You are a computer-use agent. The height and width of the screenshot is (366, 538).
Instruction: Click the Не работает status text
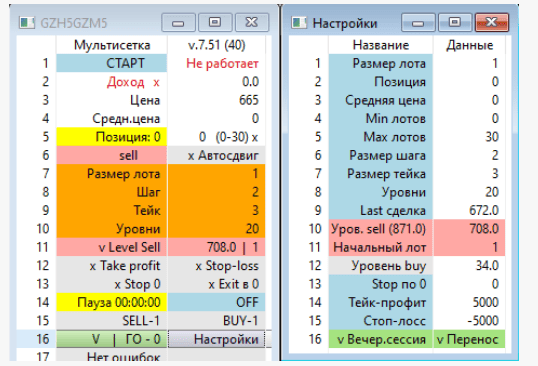(222, 63)
